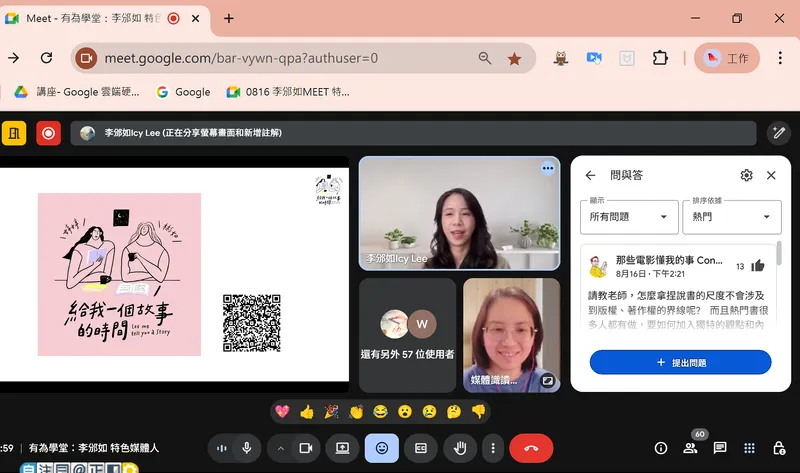The width and height of the screenshot is (800, 473).
Task: Click the meeting title 有為學堂：李邠如 特色媒體人
Action: click(x=94, y=448)
